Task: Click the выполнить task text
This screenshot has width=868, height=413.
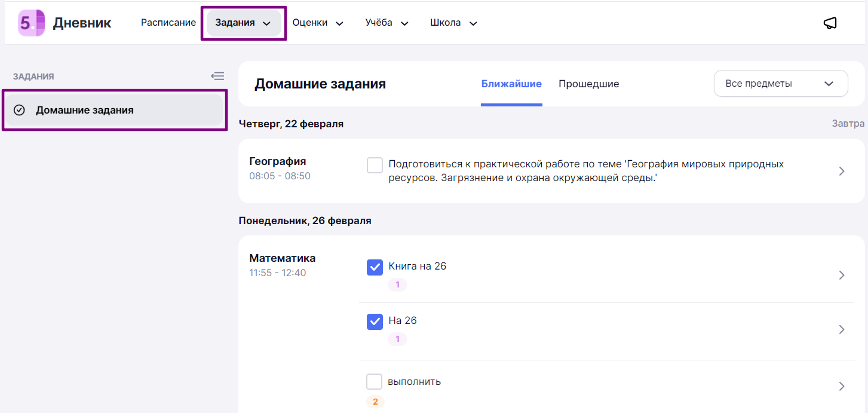Action: pyautogui.click(x=415, y=381)
